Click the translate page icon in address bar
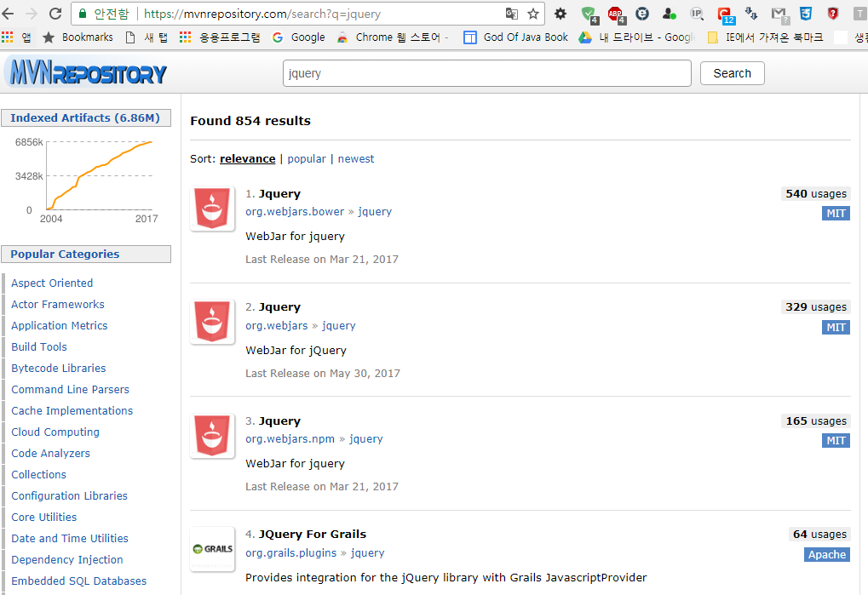868x595 pixels. tap(511, 14)
